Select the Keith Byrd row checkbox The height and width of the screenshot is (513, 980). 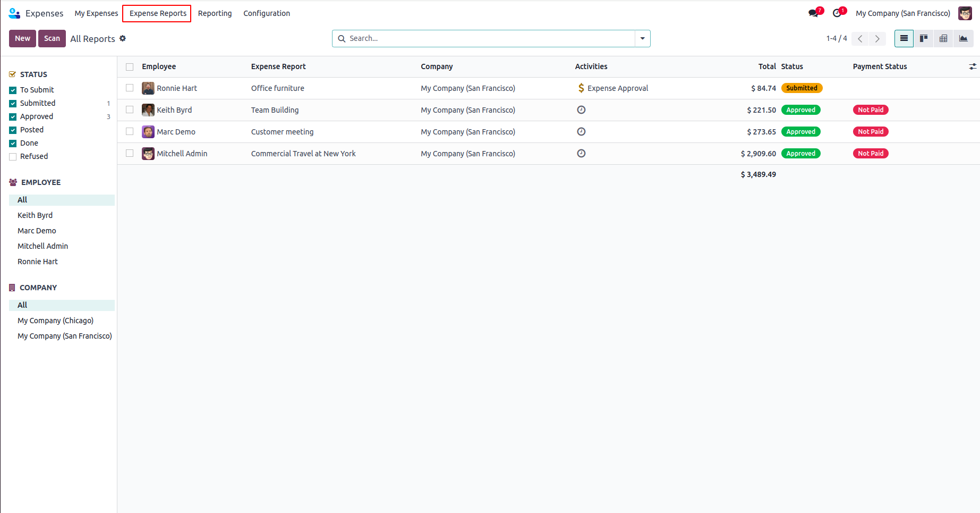coord(130,110)
